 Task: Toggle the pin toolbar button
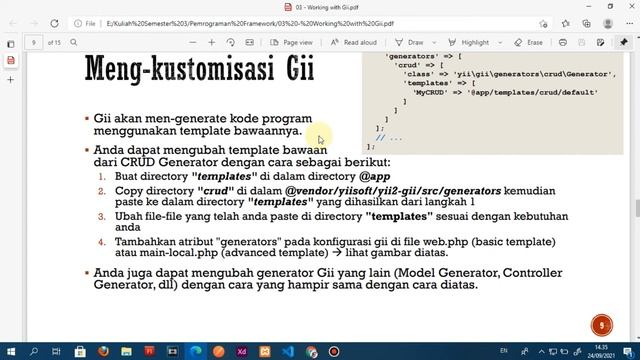click(624, 42)
